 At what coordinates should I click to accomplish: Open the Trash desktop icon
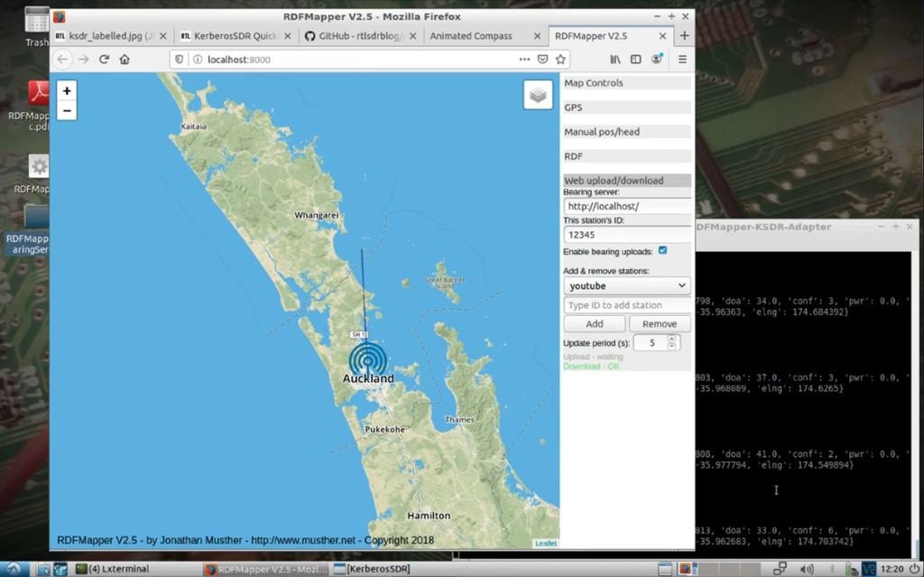coord(36,21)
